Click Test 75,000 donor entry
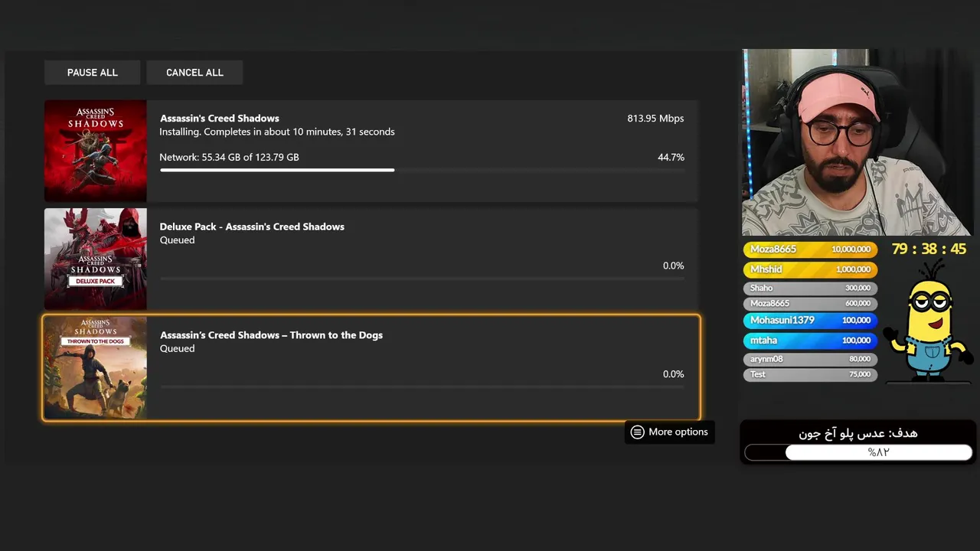 tap(810, 374)
